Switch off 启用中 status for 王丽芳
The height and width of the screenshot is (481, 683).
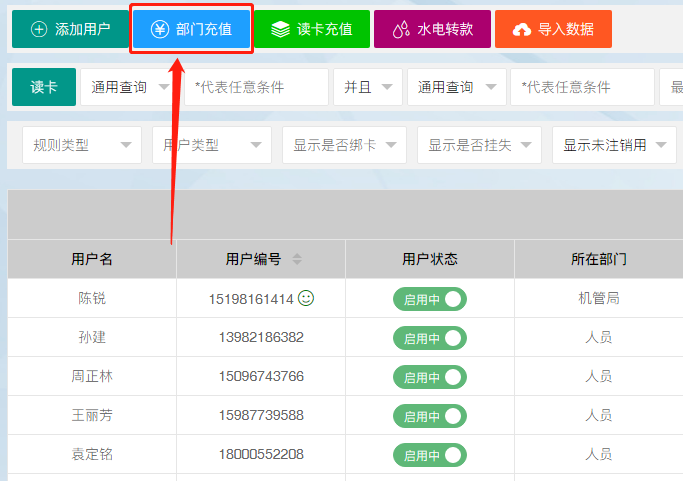(430, 416)
